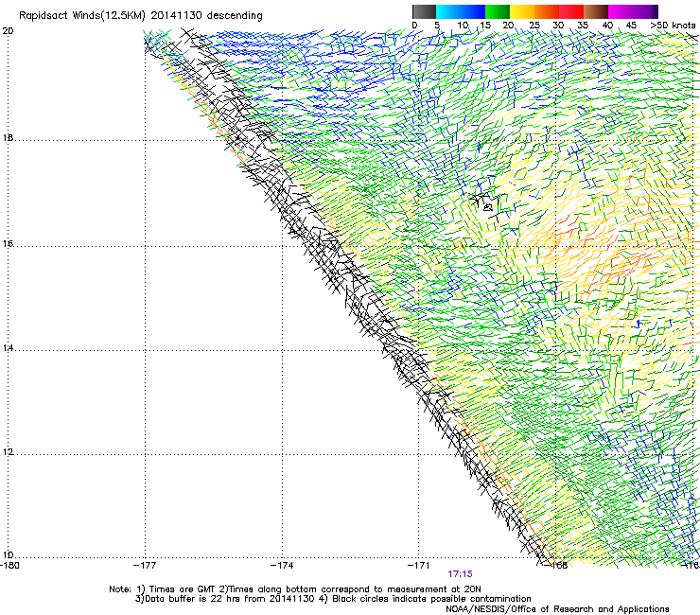
Task: Click the latitude '20' axis label
Action: (x=8, y=31)
